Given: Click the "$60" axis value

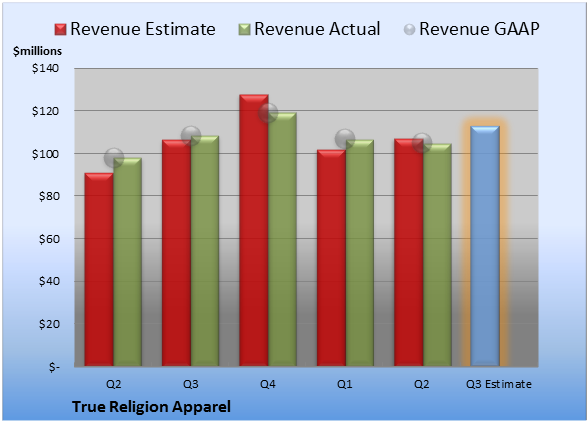Looking at the screenshot, I should point(49,239).
